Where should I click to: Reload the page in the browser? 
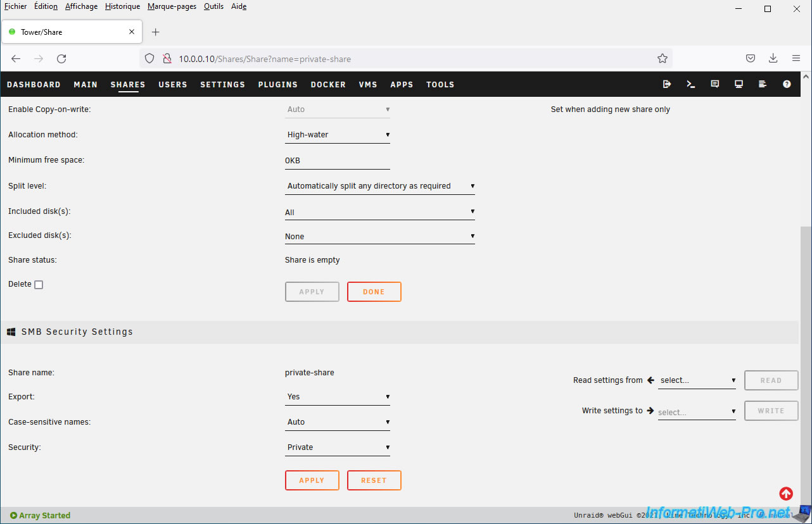(61, 59)
